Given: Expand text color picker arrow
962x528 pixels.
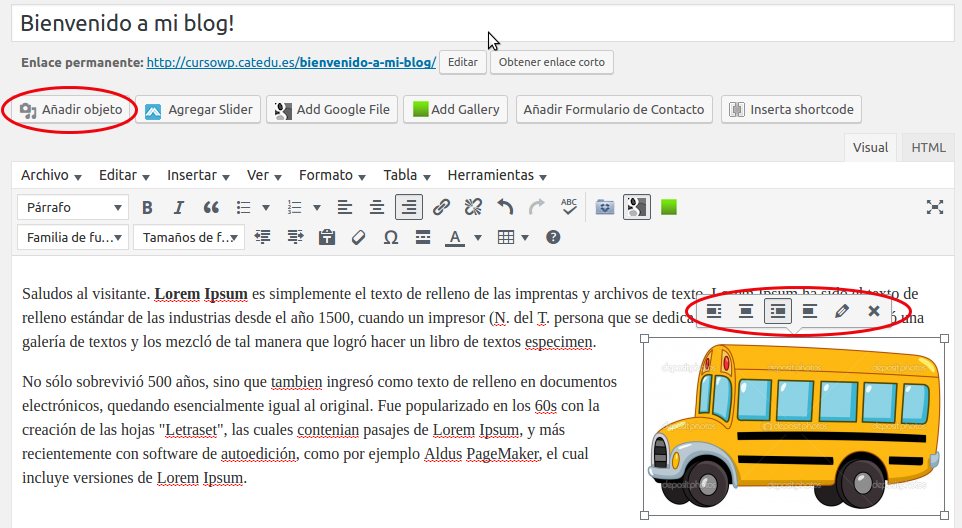Looking at the screenshot, I should (477, 237).
